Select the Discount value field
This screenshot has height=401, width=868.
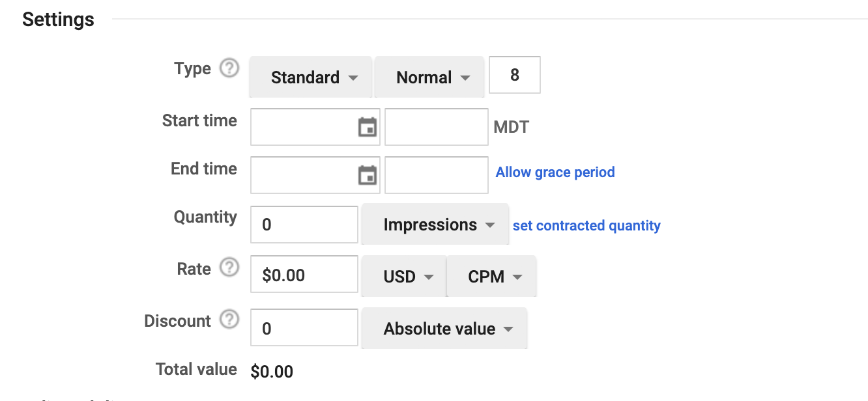(304, 327)
